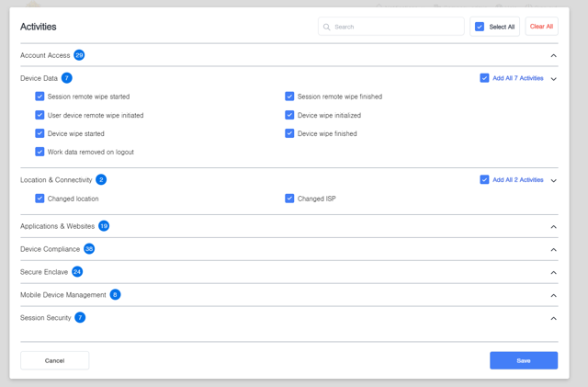Uncheck Changed location

coord(40,199)
